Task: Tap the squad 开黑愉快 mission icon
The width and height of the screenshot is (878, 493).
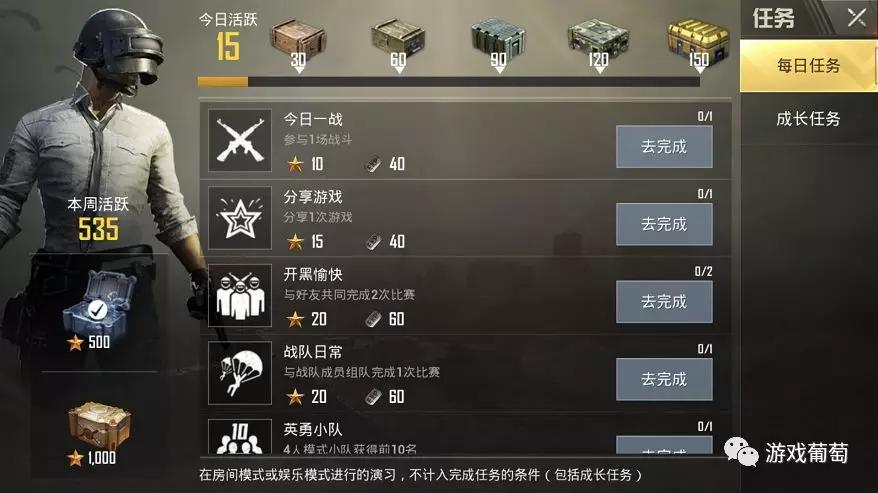Action: [240, 295]
